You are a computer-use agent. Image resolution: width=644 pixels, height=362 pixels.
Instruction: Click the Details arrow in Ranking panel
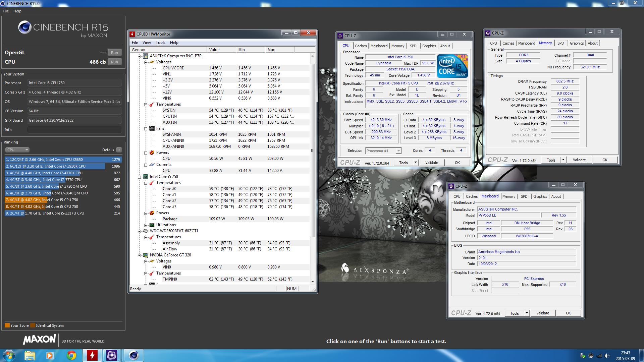coord(119,150)
